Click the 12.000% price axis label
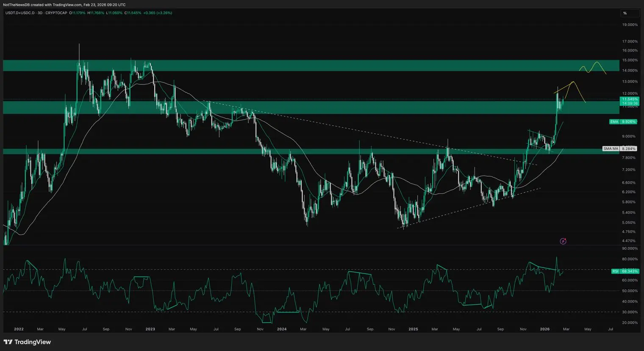This screenshot has width=644, height=351. coord(630,93)
